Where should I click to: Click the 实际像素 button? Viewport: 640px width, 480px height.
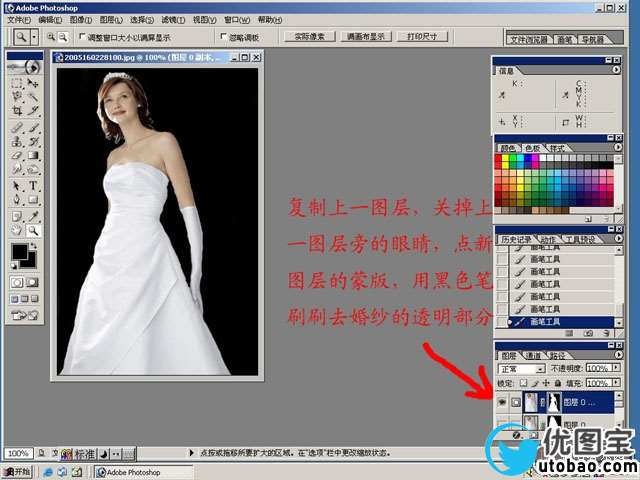(309, 36)
